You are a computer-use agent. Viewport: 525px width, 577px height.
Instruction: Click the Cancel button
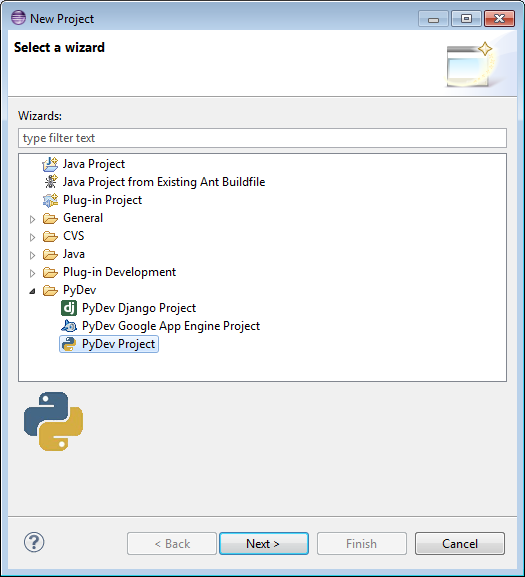[x=460, y=544]
